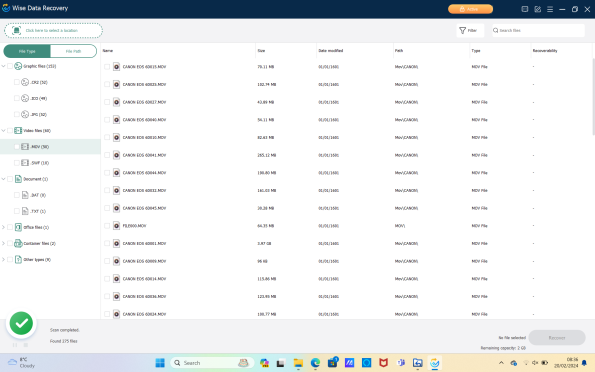Screen dimensions: 595x372
Task: Open the Windows Start button
Action: [160, 363]
